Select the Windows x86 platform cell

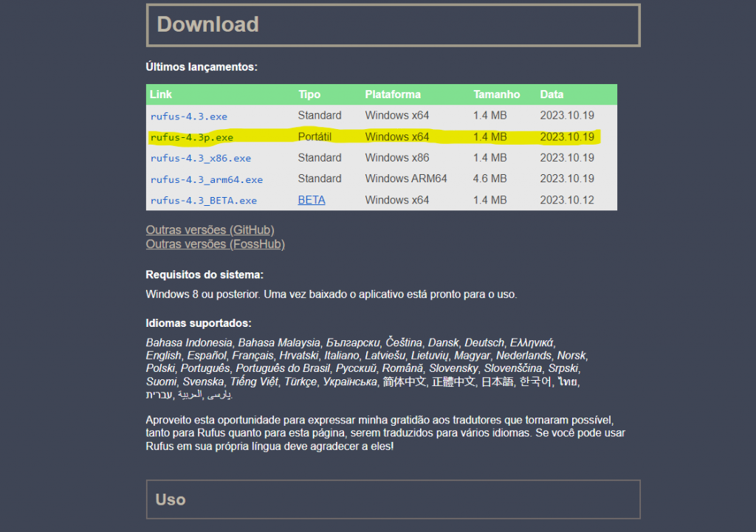pyautogui.click(x=396, y=158)
